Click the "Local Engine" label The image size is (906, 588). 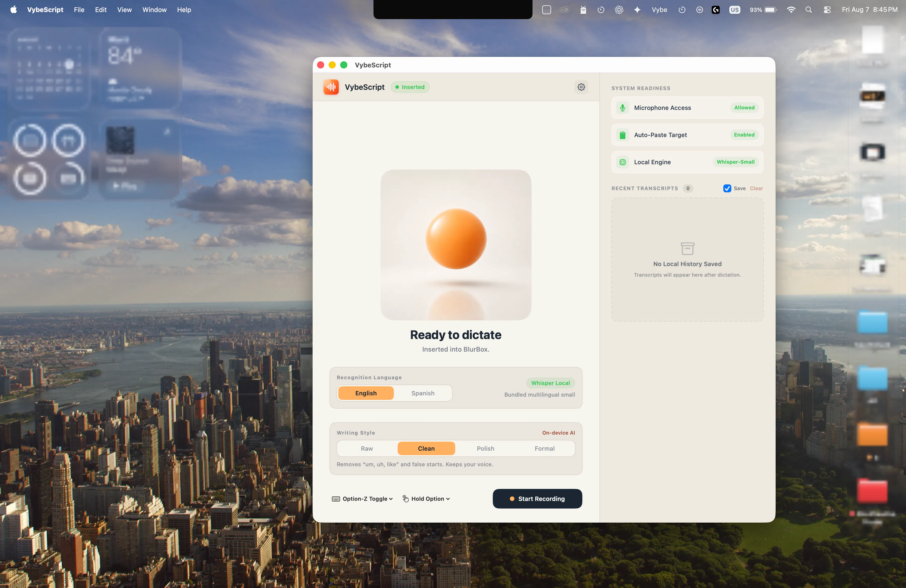[652, 162]
